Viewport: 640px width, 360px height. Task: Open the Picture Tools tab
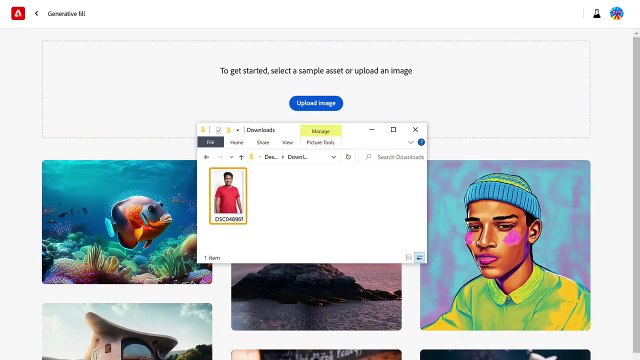click(x=320, y=142)
